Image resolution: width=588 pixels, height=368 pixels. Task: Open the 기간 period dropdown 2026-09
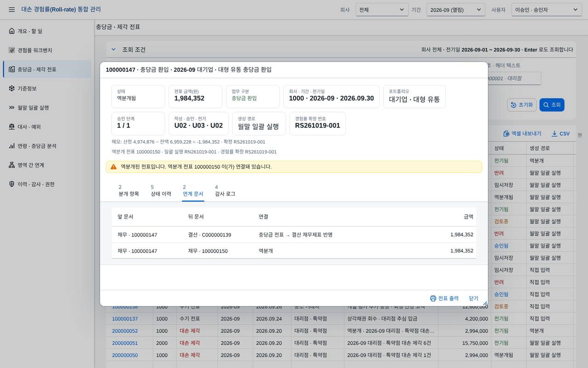tap(456, 10)
